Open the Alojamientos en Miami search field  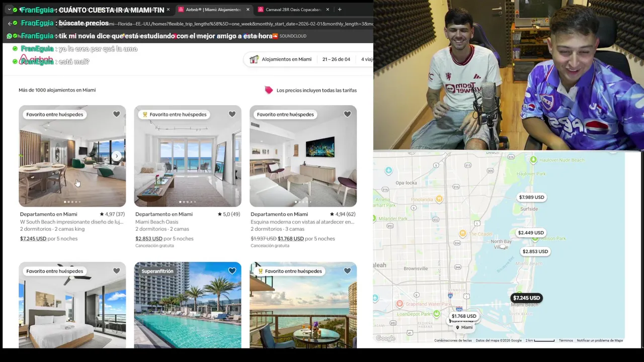tap(286, 59)
